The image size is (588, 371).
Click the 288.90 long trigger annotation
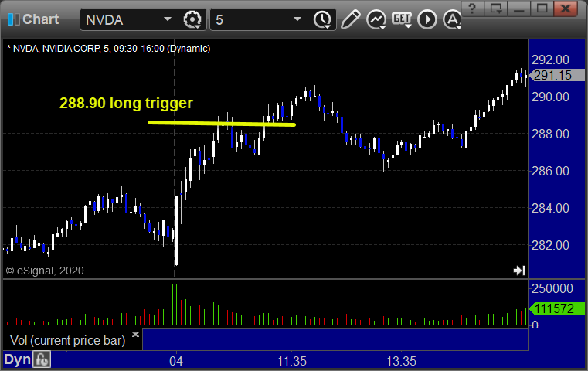point(127,103)
